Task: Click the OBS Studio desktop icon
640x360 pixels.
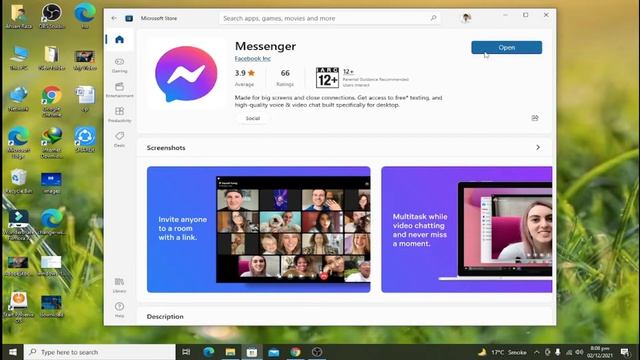Action: pyautogui.click(x=51, y=16)
